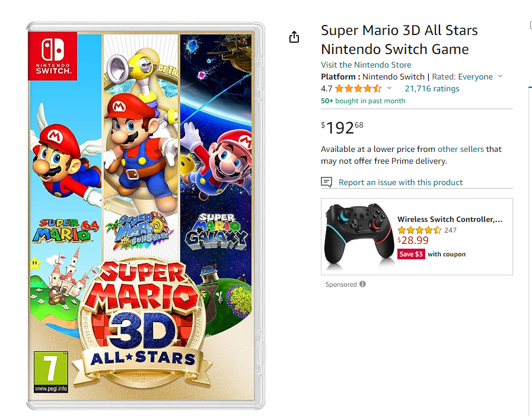Click the controller's orange star rating
Screen dimensions: 532x416
point(419,230)
